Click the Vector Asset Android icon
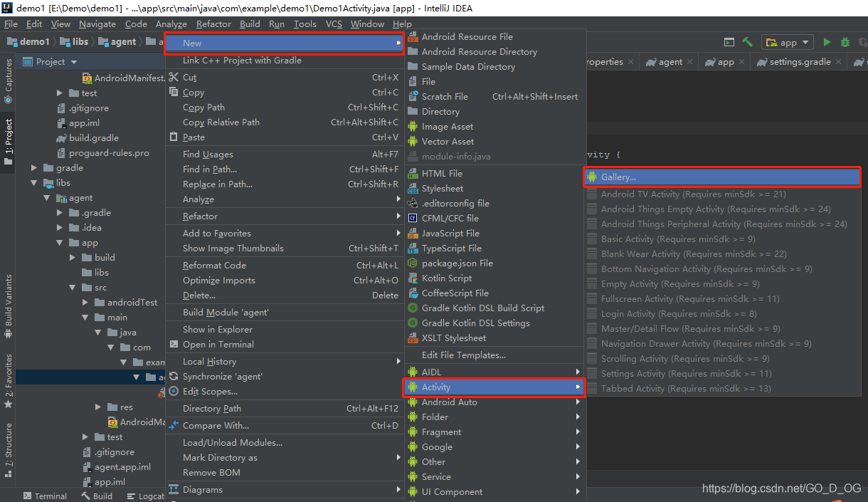Screen dimensions: 868x502 [x=413, y=141]
